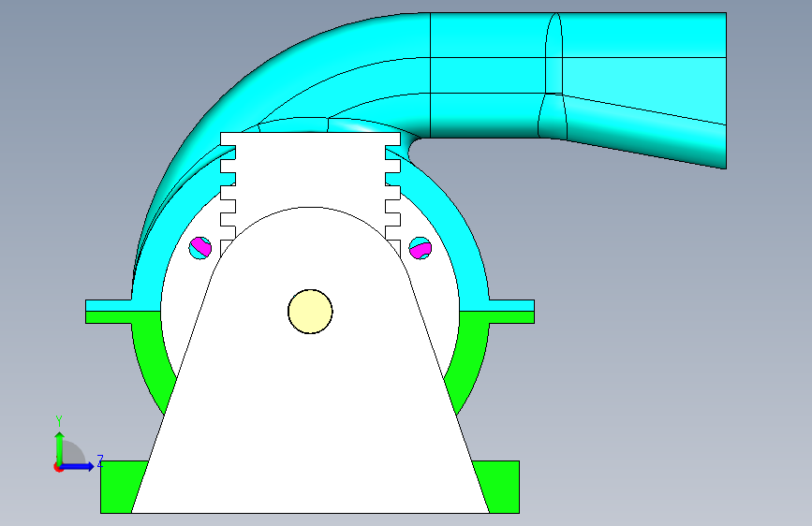Image resolution: width=812 pixels, height=526 pixels.
Task: Select the Z label on the axis triad
Action: pyautogui.click(x=100, y=460)
